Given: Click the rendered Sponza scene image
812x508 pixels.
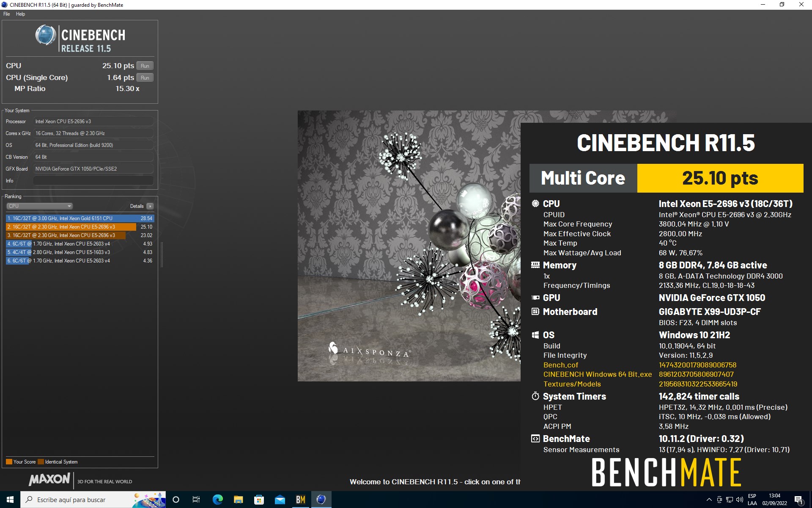Looking at the screenshot, I should point(409,246).
